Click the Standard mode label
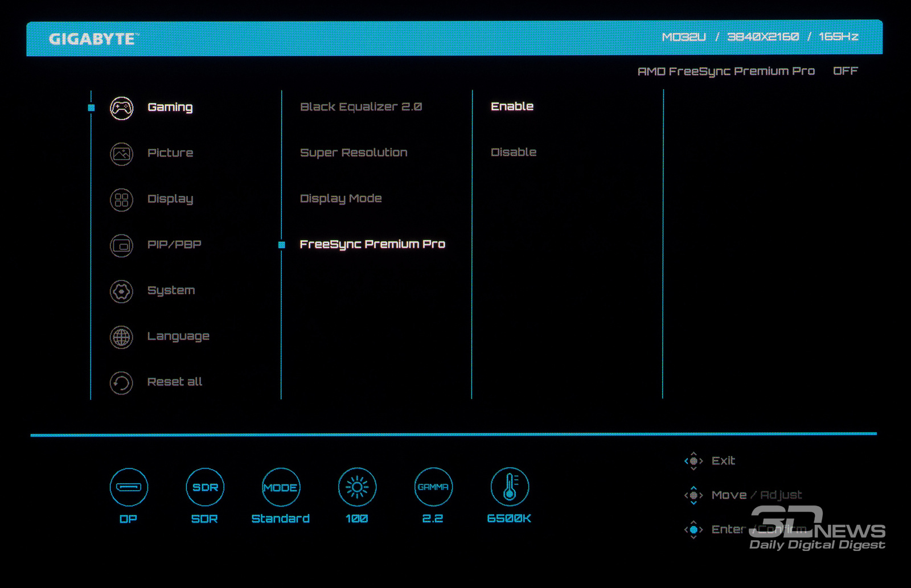911x588 pixels. click(x=281, y=519)
